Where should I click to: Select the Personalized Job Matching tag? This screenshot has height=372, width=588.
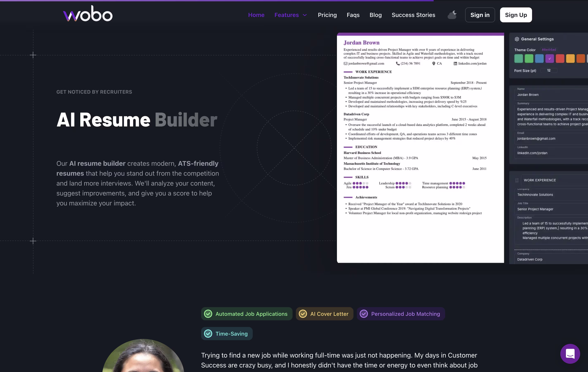(x=401, y=314)
